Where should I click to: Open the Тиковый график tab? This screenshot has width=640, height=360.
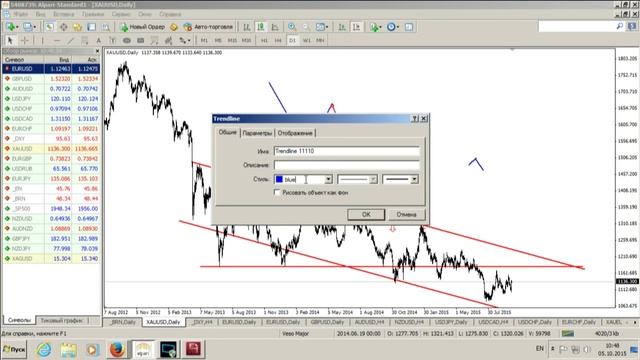pos(61,320)
